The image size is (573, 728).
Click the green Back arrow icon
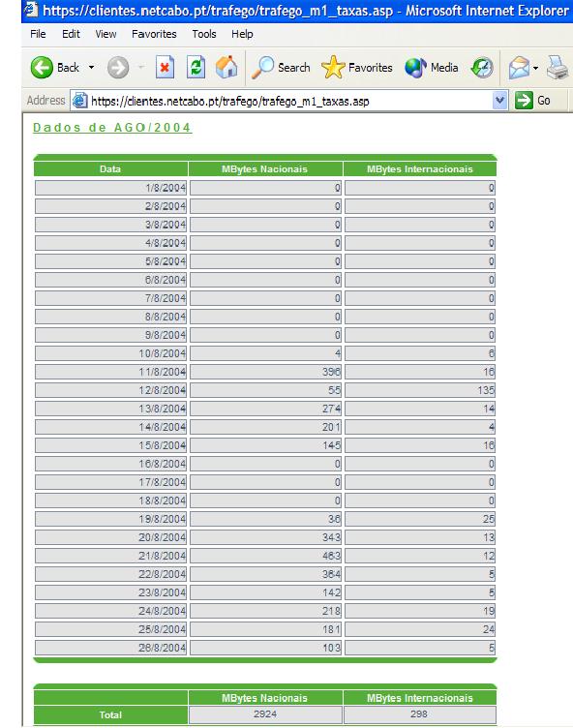tap(42, 68)
